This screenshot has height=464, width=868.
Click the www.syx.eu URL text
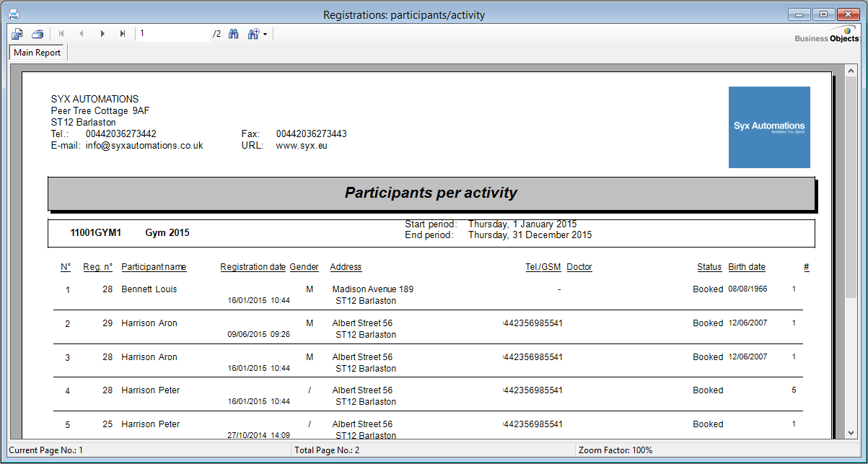click(302, 146)
